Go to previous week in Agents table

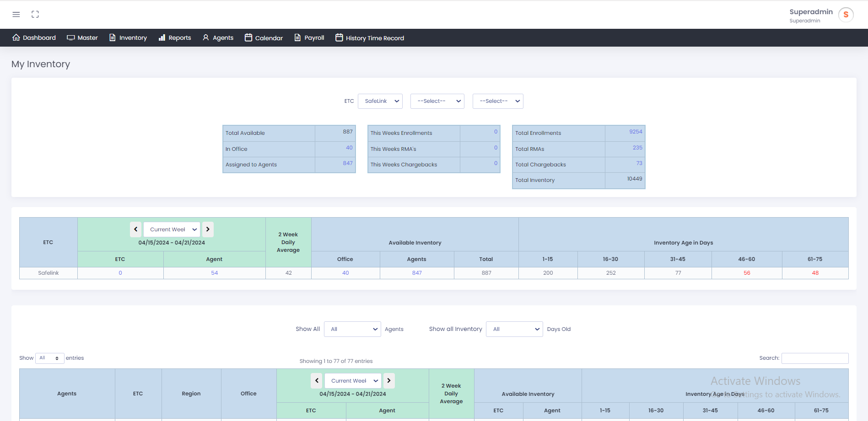coord(317,381)
